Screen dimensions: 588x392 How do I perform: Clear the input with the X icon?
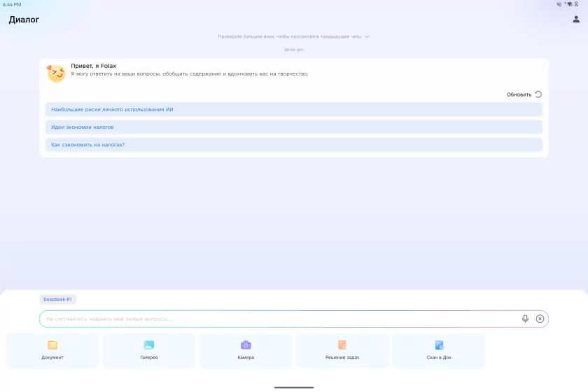tap(540, 318)
